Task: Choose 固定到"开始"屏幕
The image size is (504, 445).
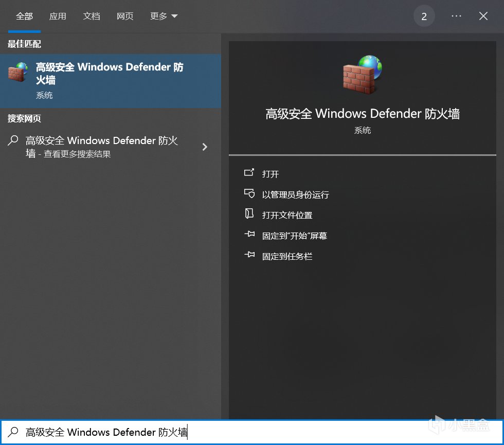Action: [294, 236]
